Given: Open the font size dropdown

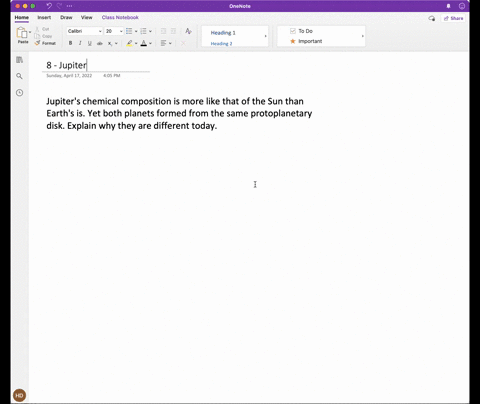Looking at the screenshot, I should click(121, 31).
